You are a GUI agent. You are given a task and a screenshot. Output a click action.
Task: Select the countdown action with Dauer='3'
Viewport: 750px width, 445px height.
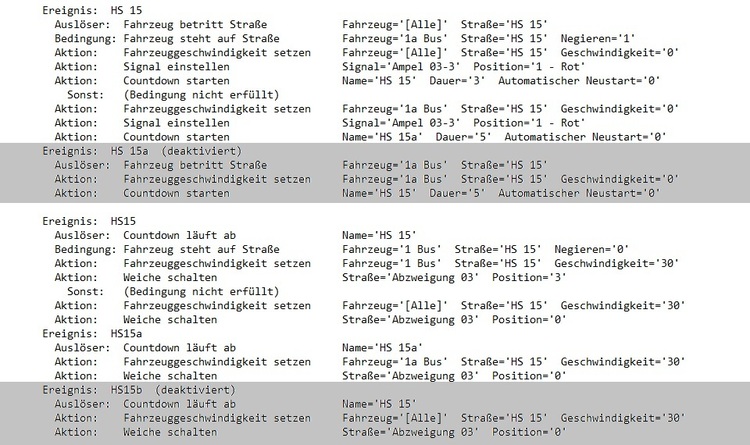[357, 80]
